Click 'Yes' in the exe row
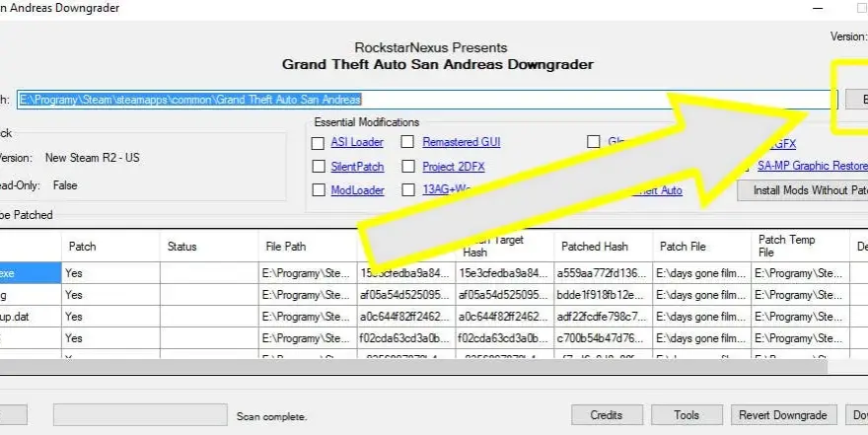 (110, 273)
